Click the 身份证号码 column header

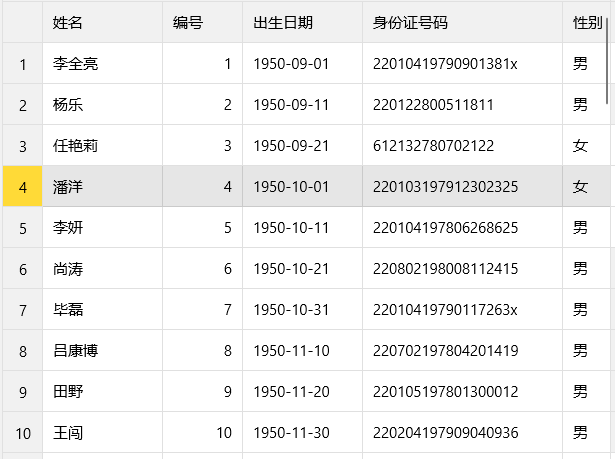[461, 22]
